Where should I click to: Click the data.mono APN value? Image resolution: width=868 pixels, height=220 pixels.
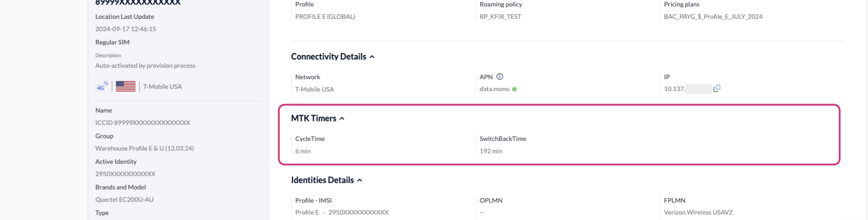point(494,89)
